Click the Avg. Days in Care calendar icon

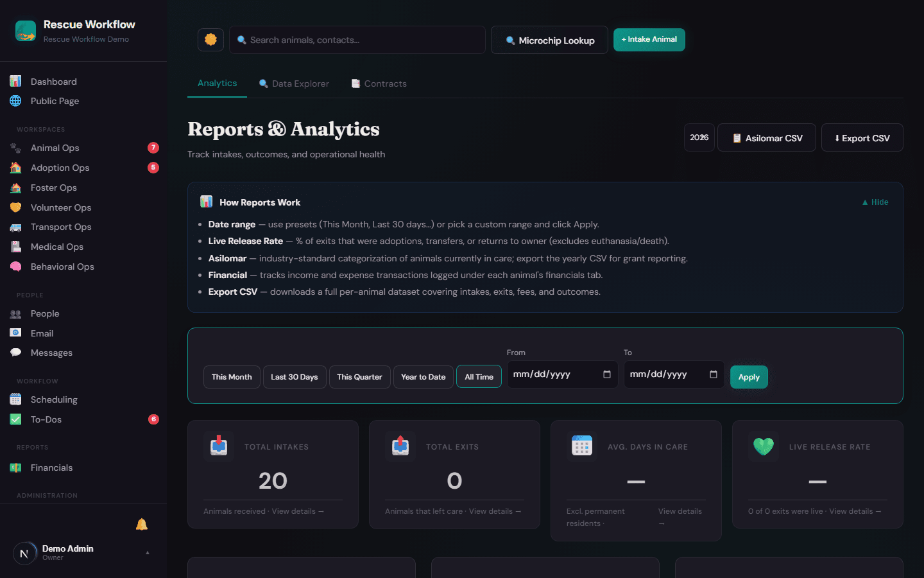(582, 446)
